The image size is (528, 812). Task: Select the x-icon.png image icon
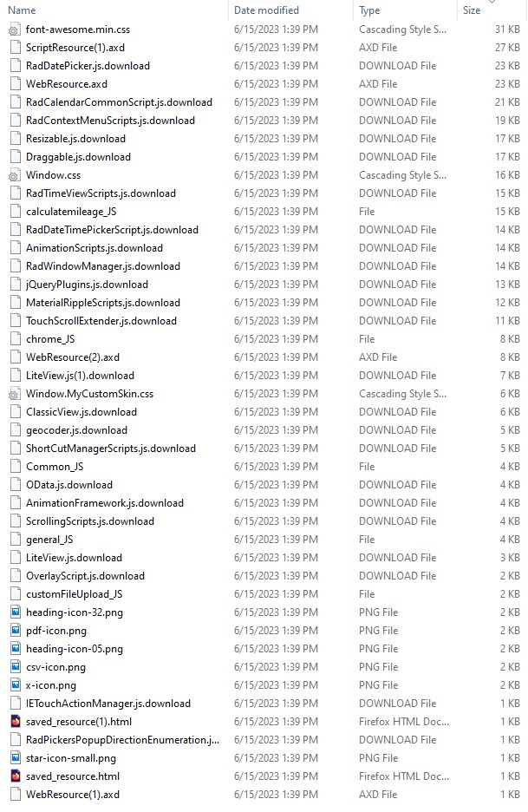pyautogui.click(x=15, y=685)
